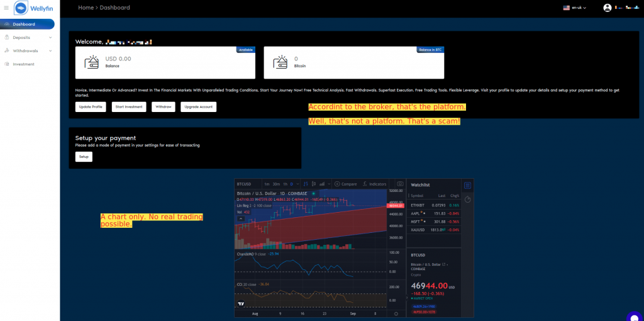Screen dimensions: 644x321
Task: Click the payment Setup button
Action: pyautogui.click(x=84, y=157)
